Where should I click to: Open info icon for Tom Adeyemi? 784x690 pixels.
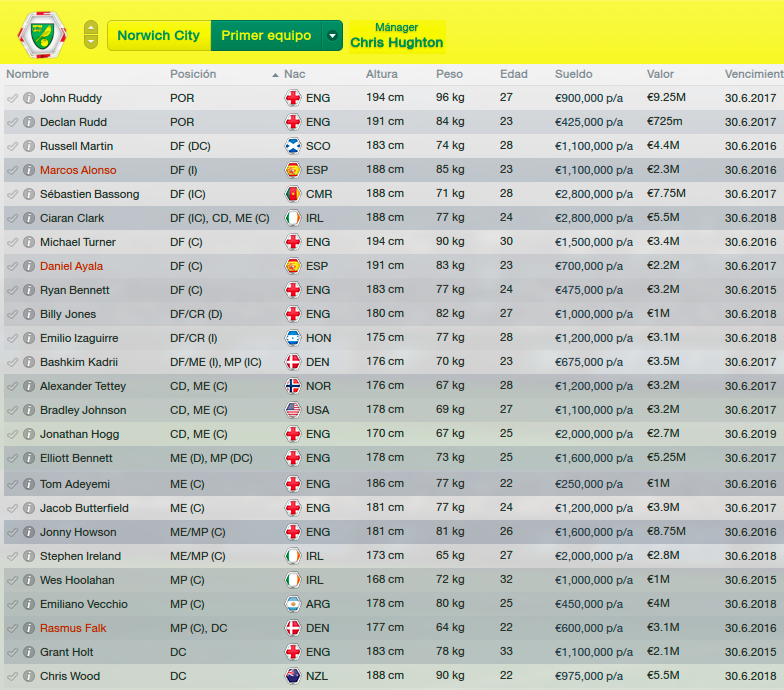[x=29, y=484]
